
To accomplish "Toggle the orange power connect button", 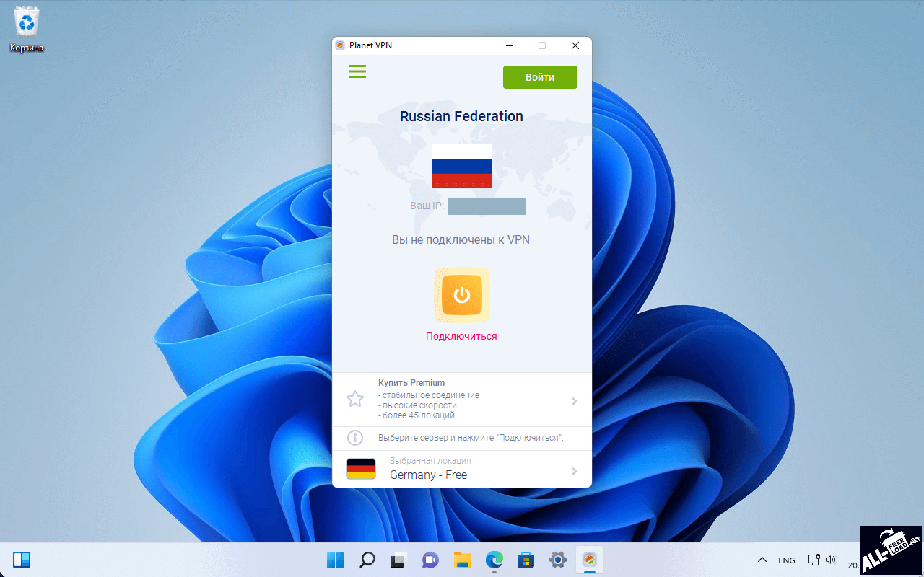I will pyautogui.click(x=462, y=295).
